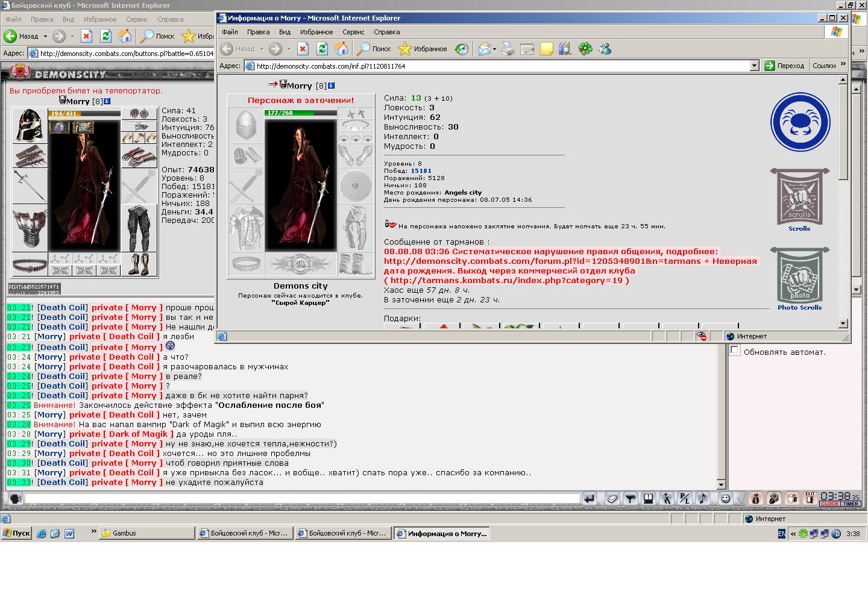Click the Home icon in the Morry info window toolbar

[x=341, y=49]
